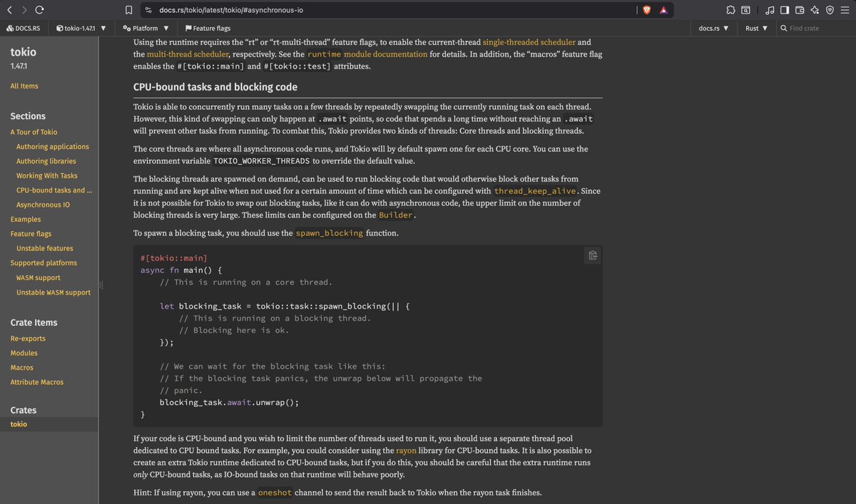Bookmark this page with the bookmark icon

[128, 10]
